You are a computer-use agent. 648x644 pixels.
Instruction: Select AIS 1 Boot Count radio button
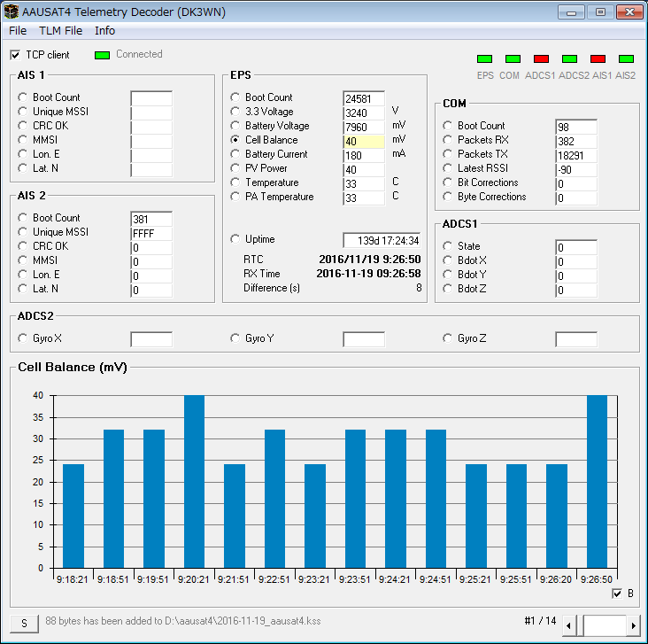click(23, 97)
